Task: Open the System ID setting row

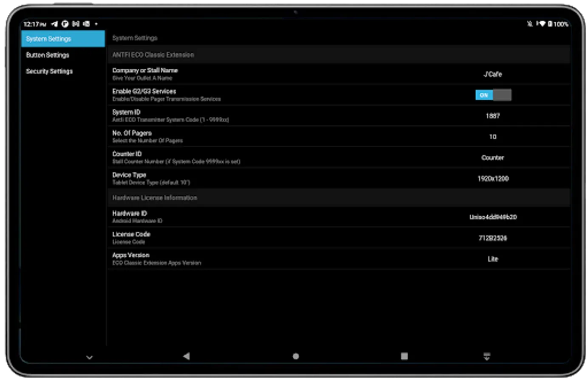Action: point(339,115)
